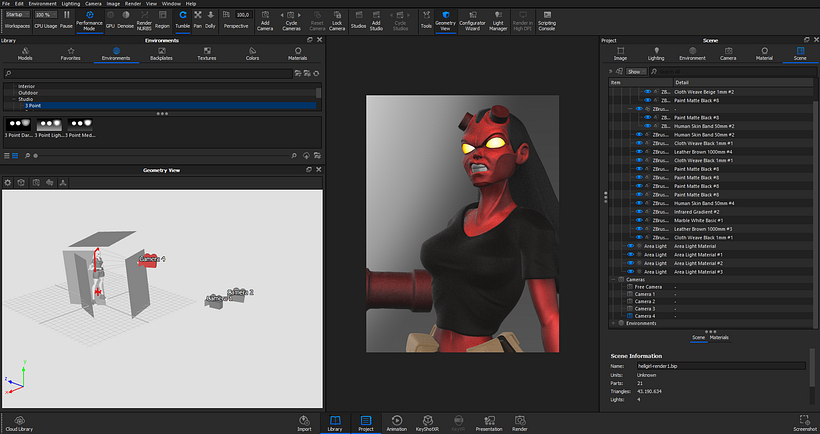Screen dimensions: 820x434
Task: Toggle visibility of Cloth Weave Beige 1mm #2
Action: [x=647, y=92]
